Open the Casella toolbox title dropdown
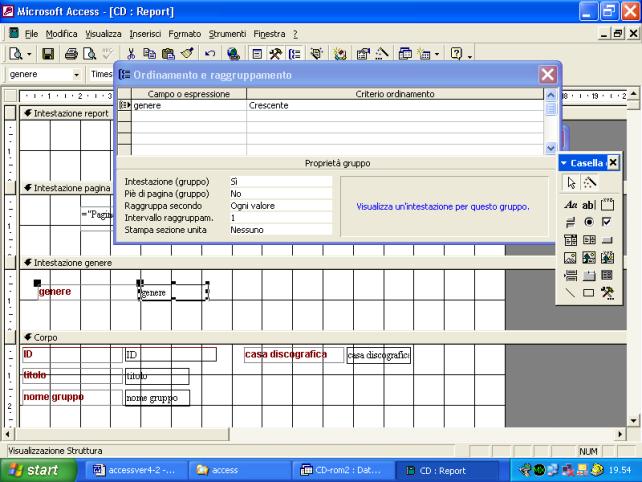 coord(564,163)
